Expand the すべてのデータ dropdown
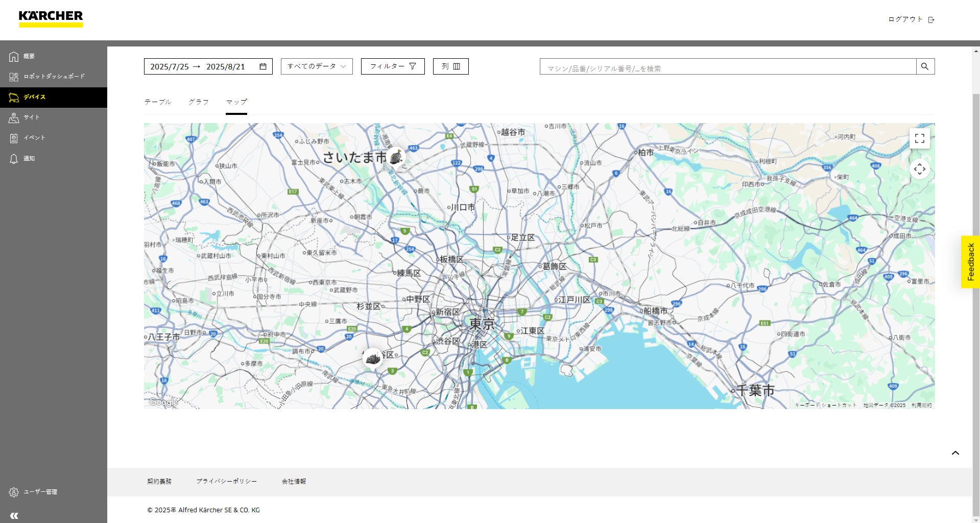 coord(317,66)
